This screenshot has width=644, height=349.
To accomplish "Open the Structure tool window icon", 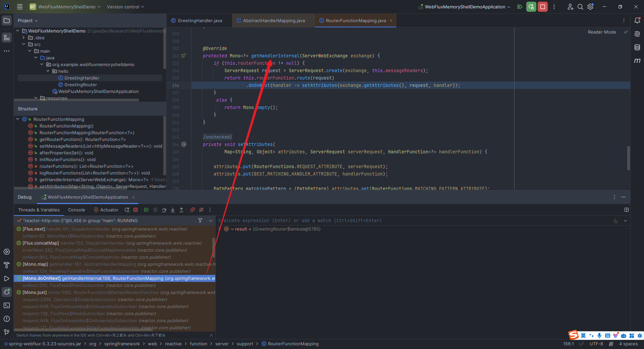I will tap(7, 38).
